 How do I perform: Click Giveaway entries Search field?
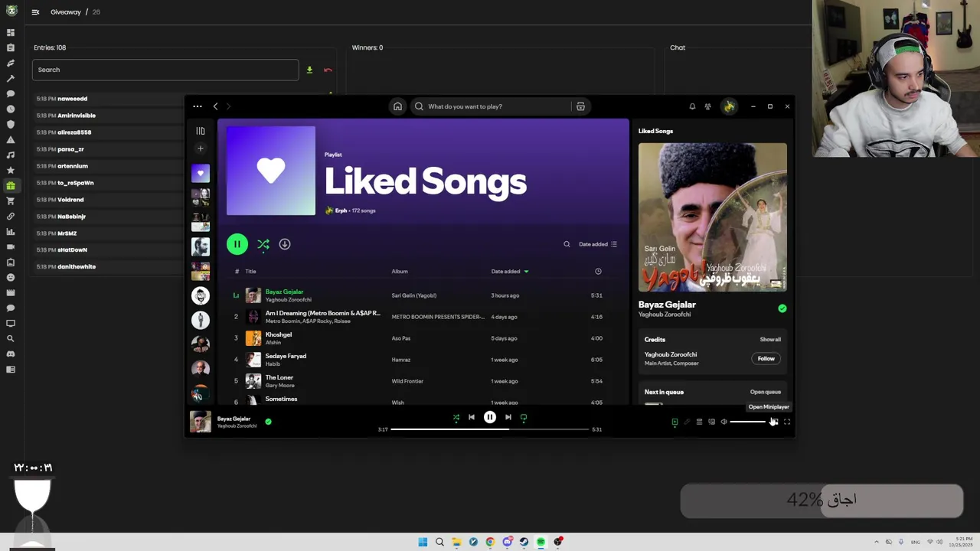click(165, 70)
